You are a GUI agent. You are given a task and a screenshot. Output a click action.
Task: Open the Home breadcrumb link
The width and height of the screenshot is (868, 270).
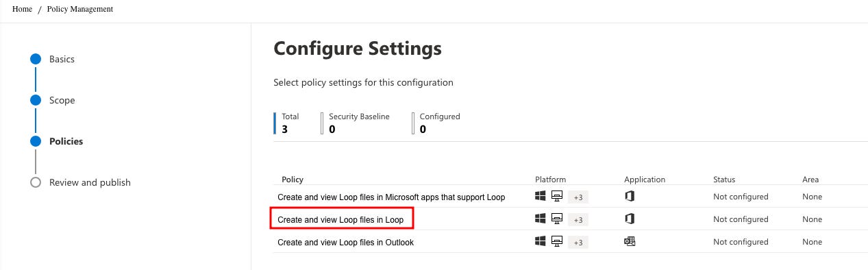22,9
